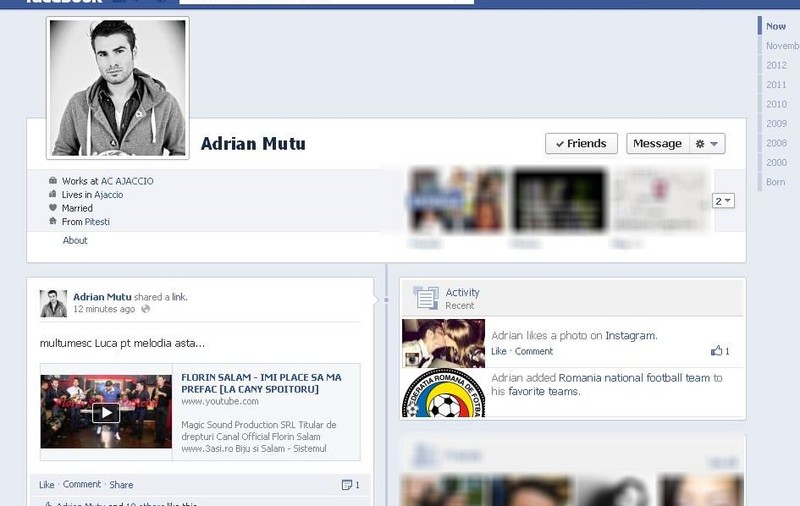The image size is (800, 506).
Task: Expand the dropdown showing 2 more sections
Action: click(723, 201)
